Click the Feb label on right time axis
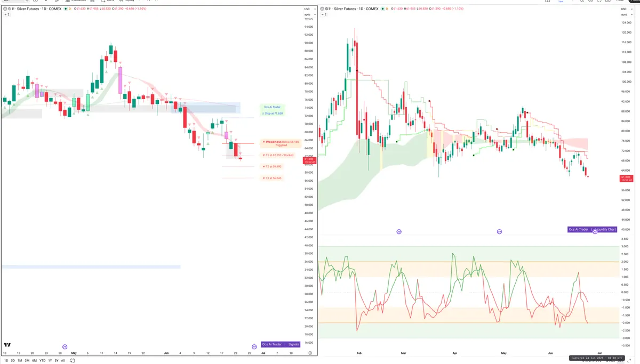Image resolution: width=640 pixels, height=364 pixels. pos(359,353)
